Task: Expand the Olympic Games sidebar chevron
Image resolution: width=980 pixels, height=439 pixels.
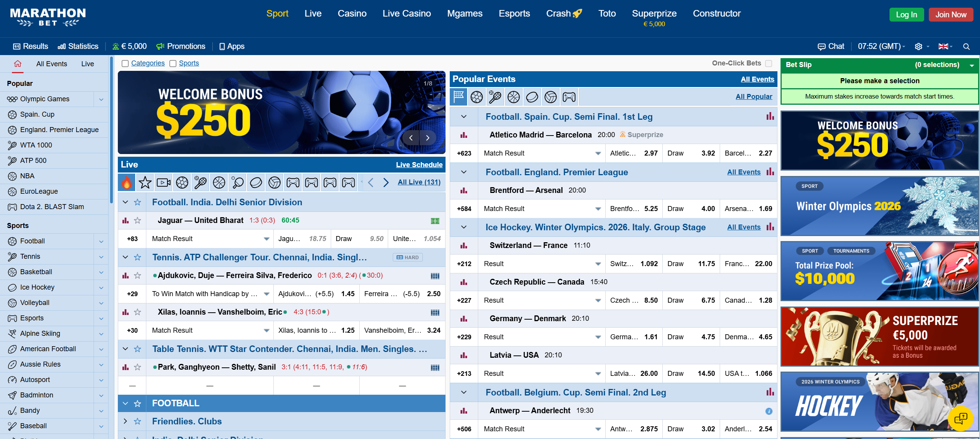Action: click(101, 99)
